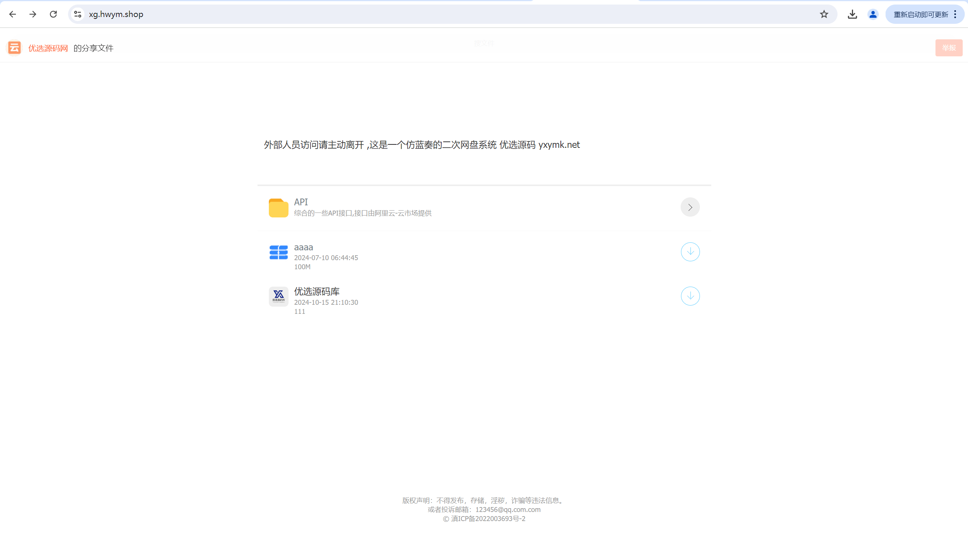
Task: Open the 优选源码库 file name
Action: coord(316,292)
